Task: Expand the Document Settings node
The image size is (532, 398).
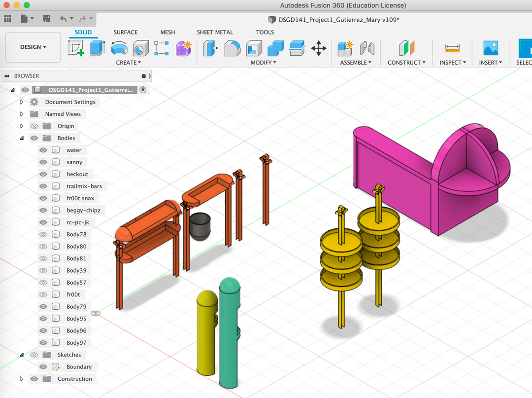Action: (x=21, y=102)
